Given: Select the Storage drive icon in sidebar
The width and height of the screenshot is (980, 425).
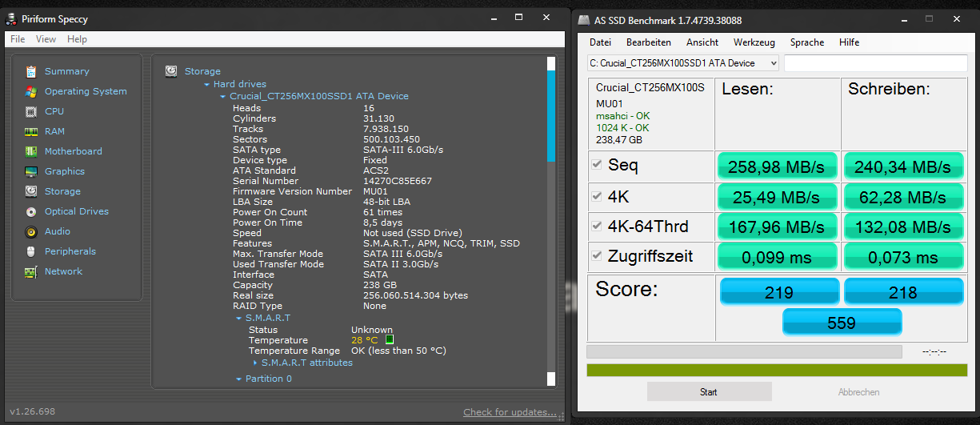Looking at the screenshot, I should coord(31,191).
